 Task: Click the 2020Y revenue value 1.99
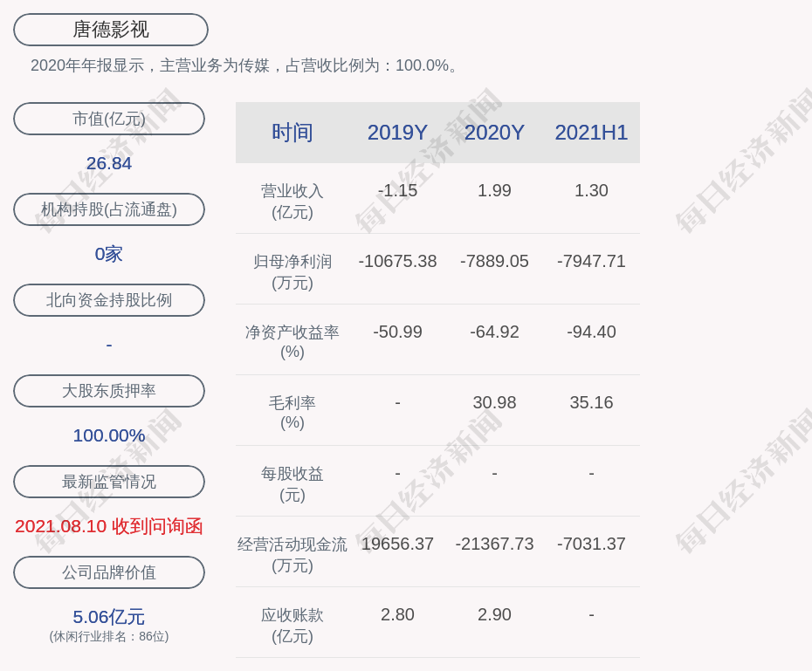coord(494,190)
